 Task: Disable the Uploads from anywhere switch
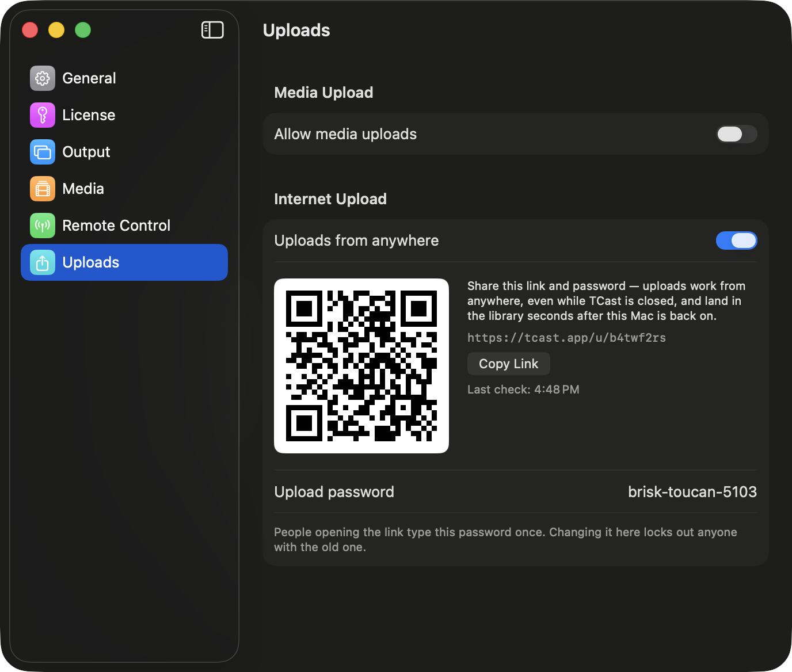(x=736, y=240)
